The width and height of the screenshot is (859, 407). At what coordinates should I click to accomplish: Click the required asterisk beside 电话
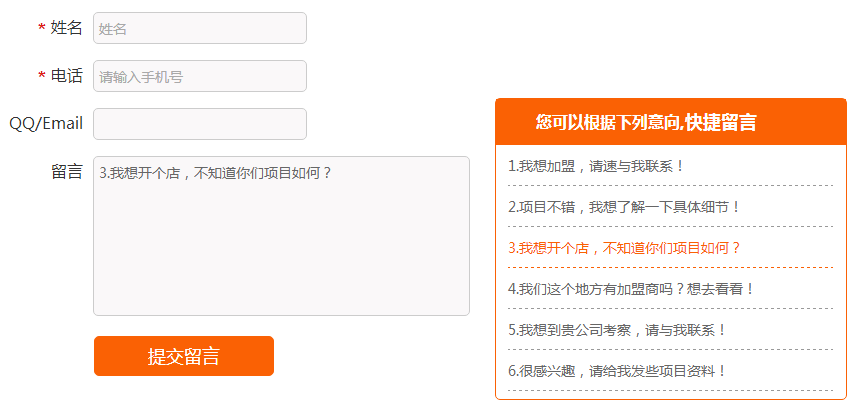(x=41, y=76)
